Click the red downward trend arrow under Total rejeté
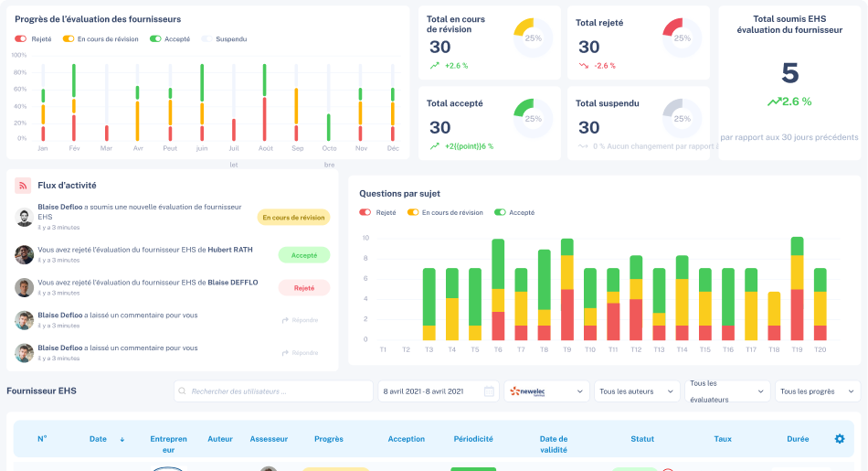The width and height of the screenshot is (868, 471). [584, 66]
